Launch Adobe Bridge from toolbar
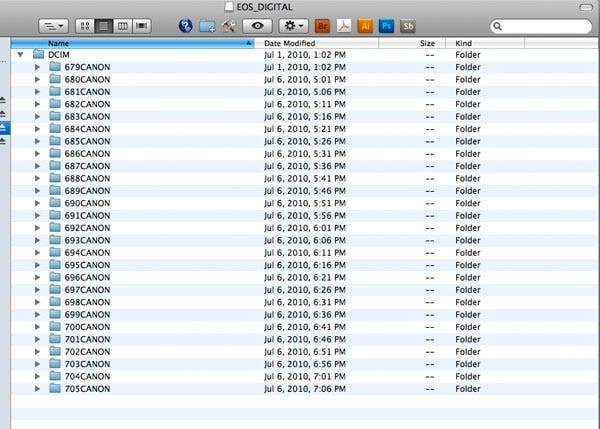The height and width of the screenshot is (429, 600). (322, 26)
